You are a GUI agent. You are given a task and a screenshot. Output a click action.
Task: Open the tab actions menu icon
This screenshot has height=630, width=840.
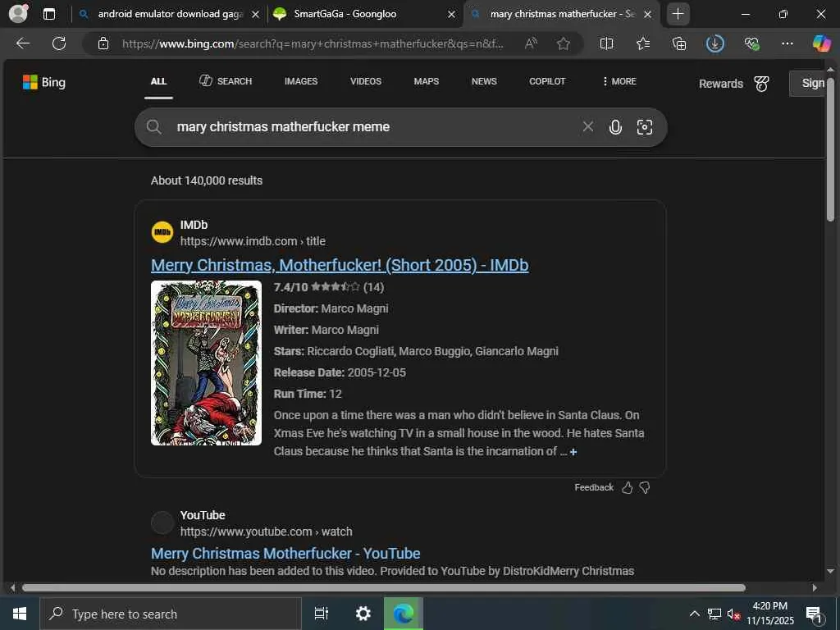48,14
